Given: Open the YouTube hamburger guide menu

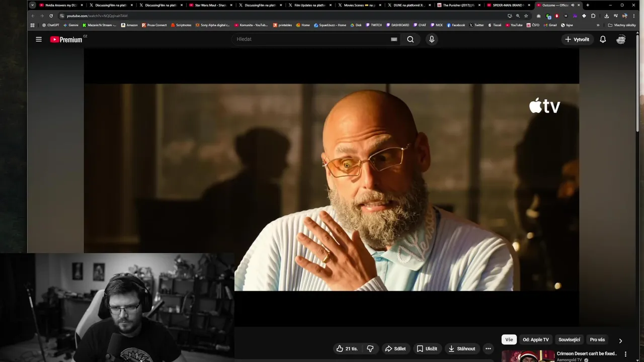Looking at the screenshot, I should coord(39,39).
